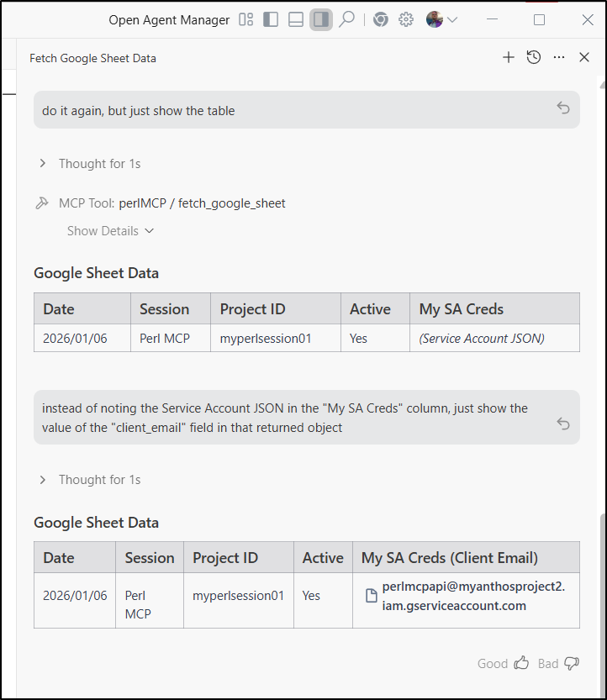
Task: Open the Chrome browser icon in toolbar
Action: click(381, 20)
